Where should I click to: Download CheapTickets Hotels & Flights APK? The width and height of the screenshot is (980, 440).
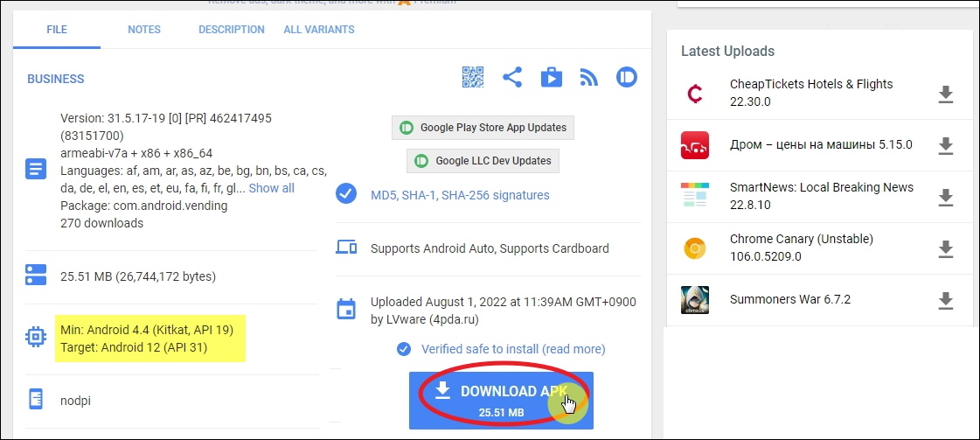pos(946,94)
